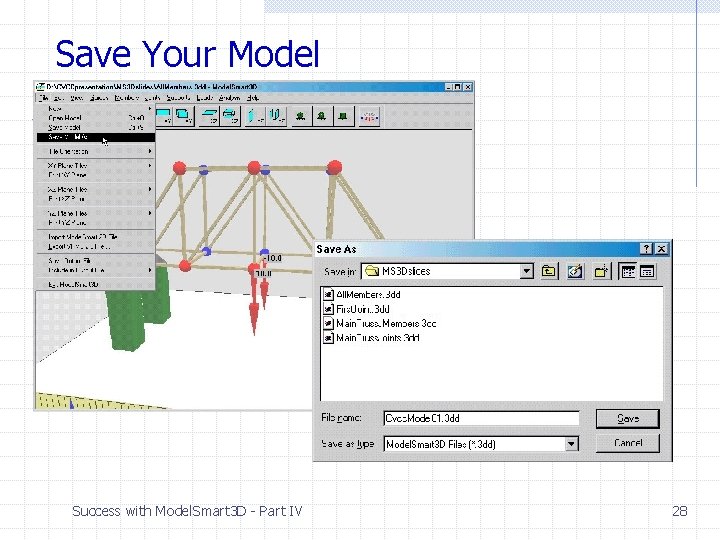Expand the New submenu in File menu

(95, 109)
